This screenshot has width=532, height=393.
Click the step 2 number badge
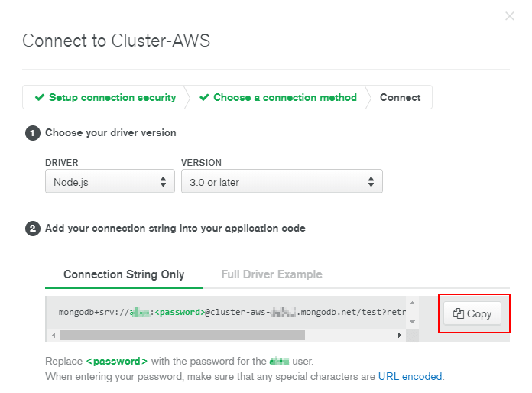click(33, 229)
